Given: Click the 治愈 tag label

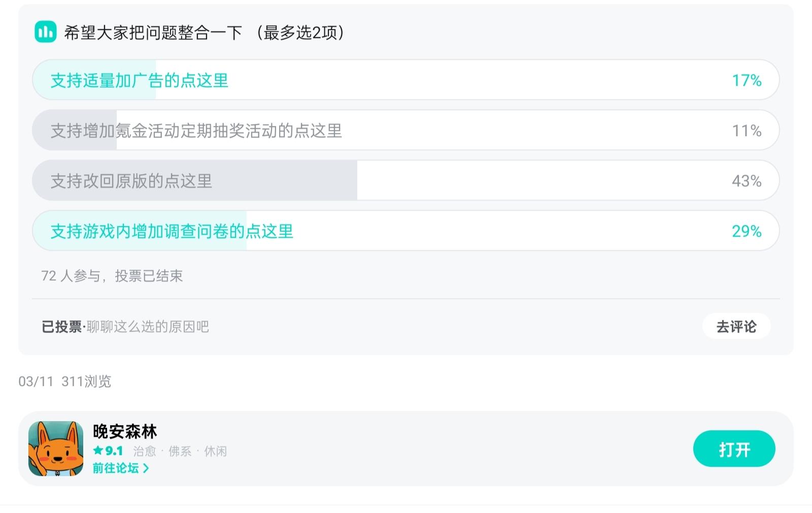Looking at the screenshot, I should 145,451.
